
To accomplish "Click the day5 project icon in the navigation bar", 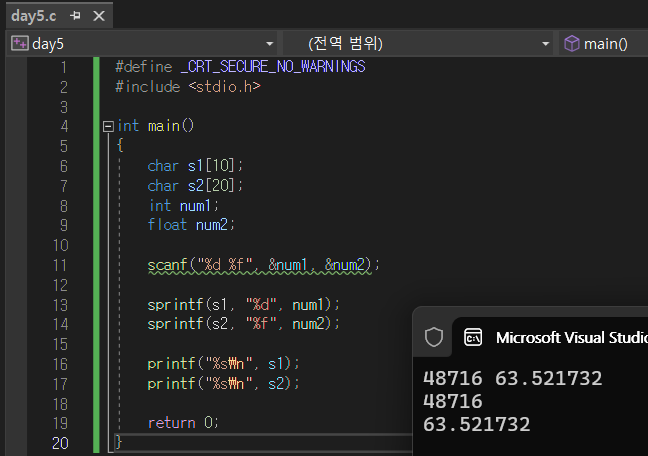I will coord(20,43).
